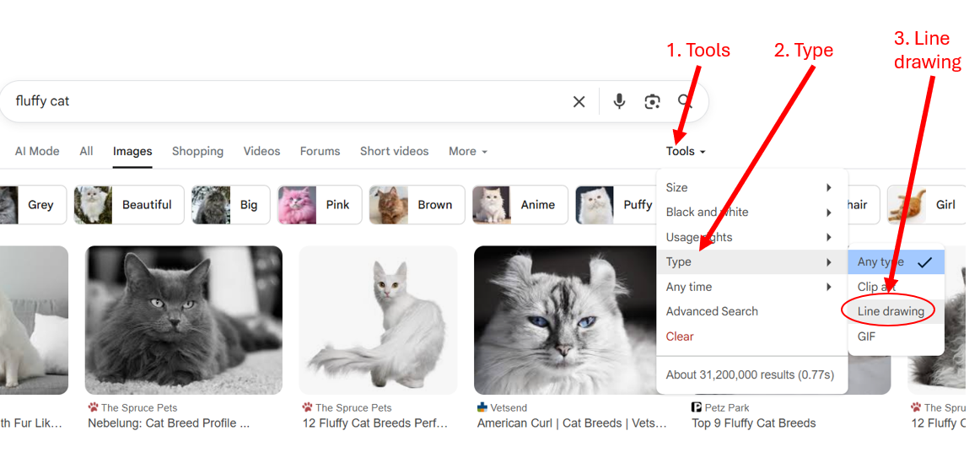
Task: Choose GIF image type
Action: pos(867,337)
